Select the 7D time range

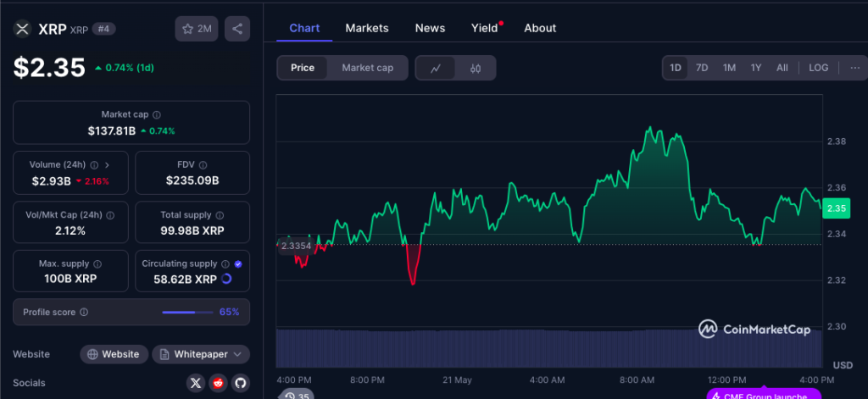(x=702, y=68)
